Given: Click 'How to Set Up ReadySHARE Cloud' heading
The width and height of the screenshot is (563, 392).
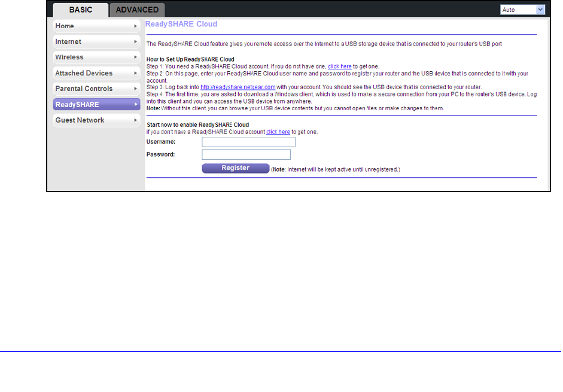Looking at the screenshot, I should coord(190,59).
